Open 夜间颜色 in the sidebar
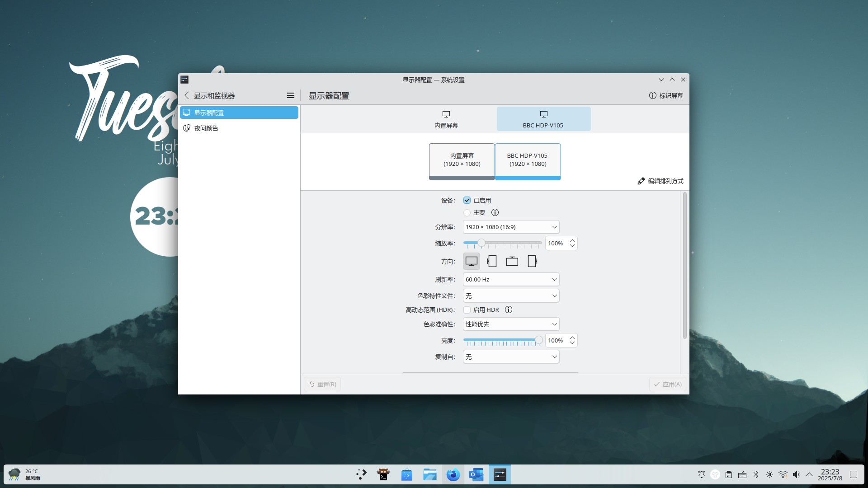Viewport: 868px width, 488px height. pyautogui.click(x=206, y=128)
